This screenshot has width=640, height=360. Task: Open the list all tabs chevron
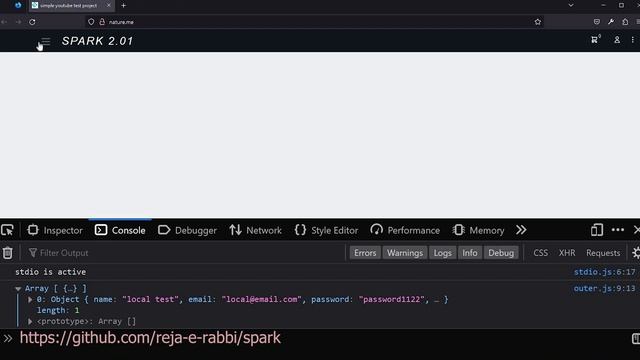[x=571, y=6]
